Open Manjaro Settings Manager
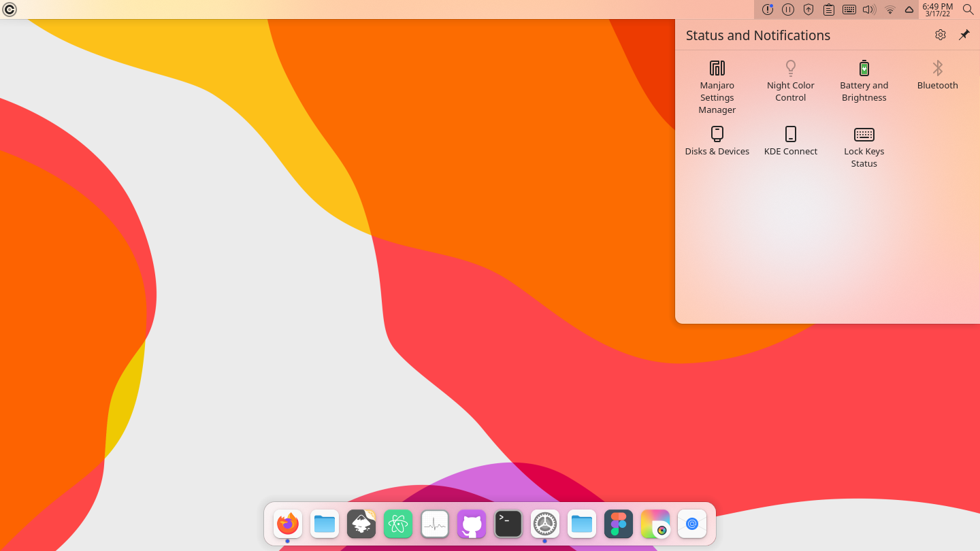Screen dimensions: 980x551 pyautogui.click(x=717, y=87)
